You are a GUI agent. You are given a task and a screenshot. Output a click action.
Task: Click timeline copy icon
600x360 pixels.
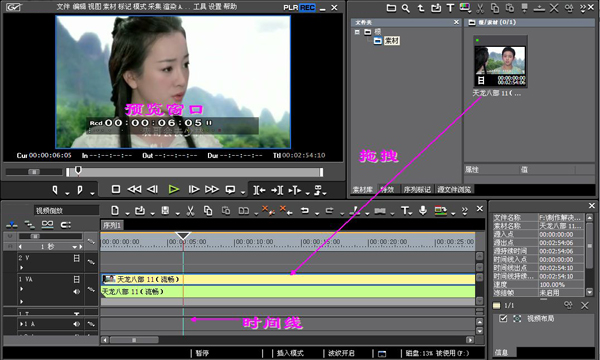[x=208, y=211]
